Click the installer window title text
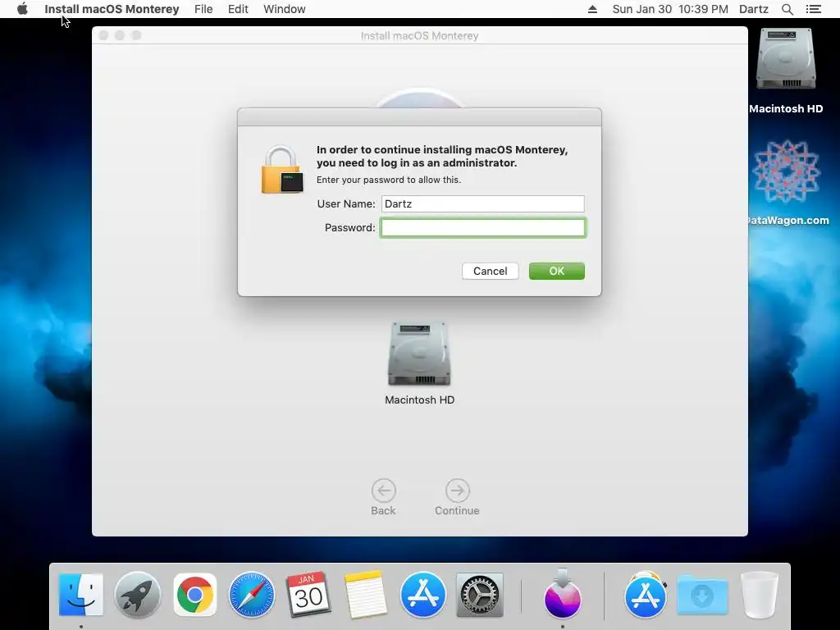This screenshot has width=840, height=630. pyautogui.click(x=419, y=35)
